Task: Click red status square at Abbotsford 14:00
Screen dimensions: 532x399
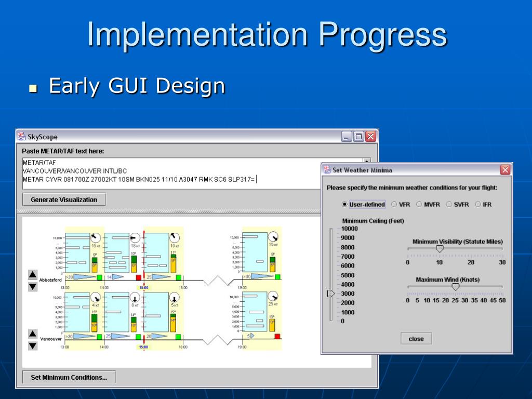Action: pos(138,277)
